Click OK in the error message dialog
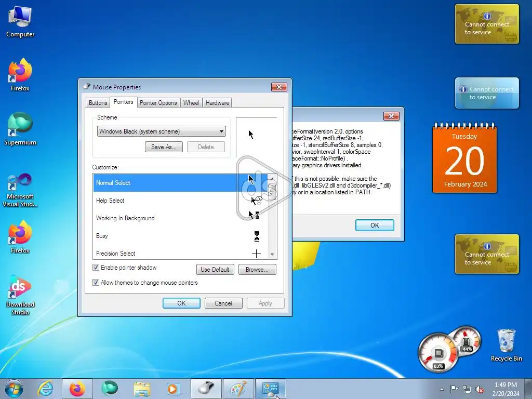The width and height of the screenshot is (532, 399). (x=375, y=225)
